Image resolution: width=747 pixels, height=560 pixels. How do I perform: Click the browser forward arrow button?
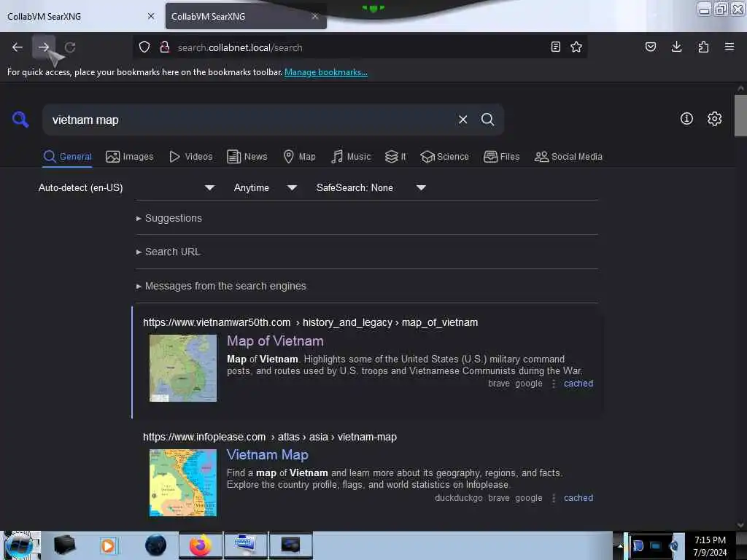click(x=43, y=47)
